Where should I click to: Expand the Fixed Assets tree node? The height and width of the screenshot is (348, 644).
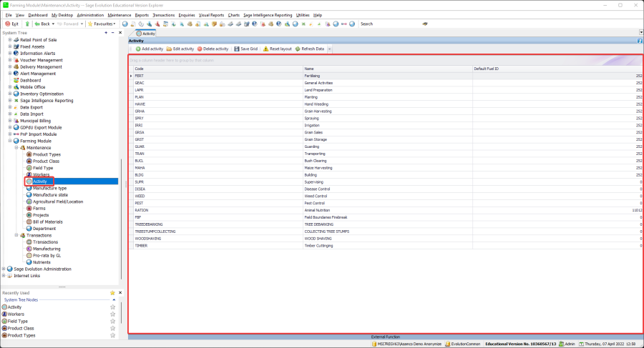10,46
